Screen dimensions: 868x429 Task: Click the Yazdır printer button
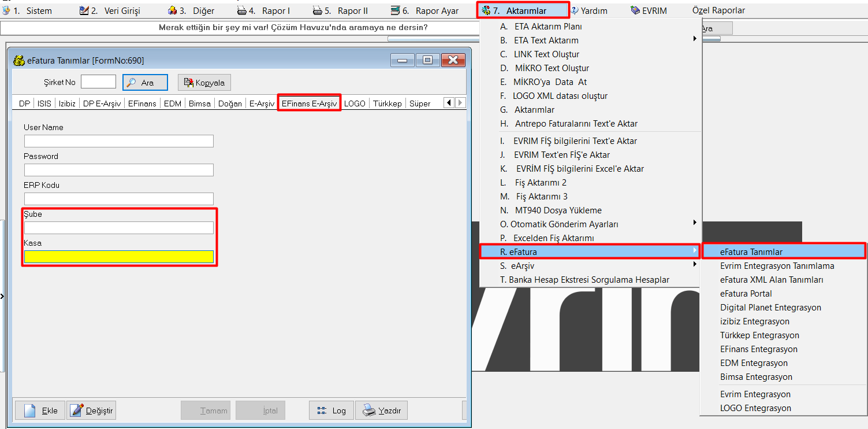point(382,410)
